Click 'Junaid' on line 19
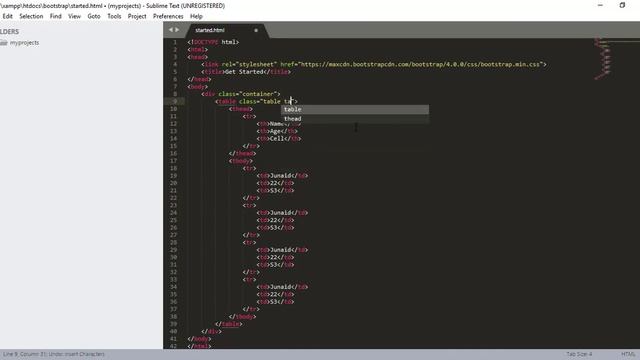This screenshot has height=360, width=640. 280,176
